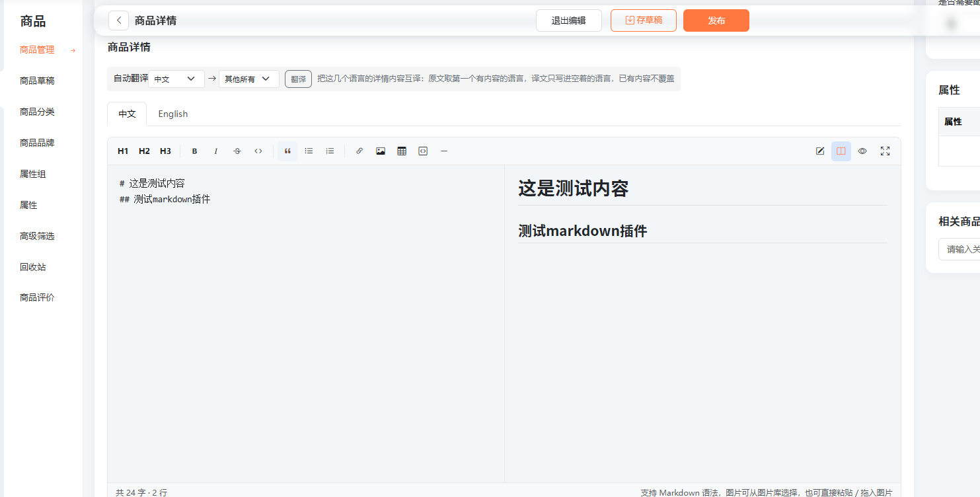
Task: Toggle bold formatting in the markdown editor
Action: coord(195,151)
